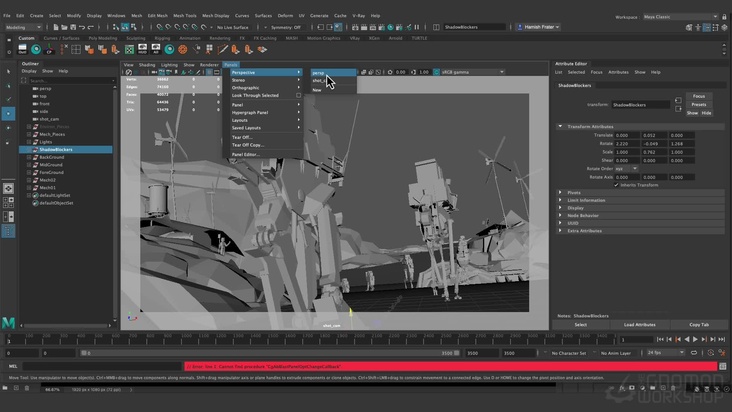Click the gamma icon in the viewport toolbar
732x412 pixels.
coord(414,72)
